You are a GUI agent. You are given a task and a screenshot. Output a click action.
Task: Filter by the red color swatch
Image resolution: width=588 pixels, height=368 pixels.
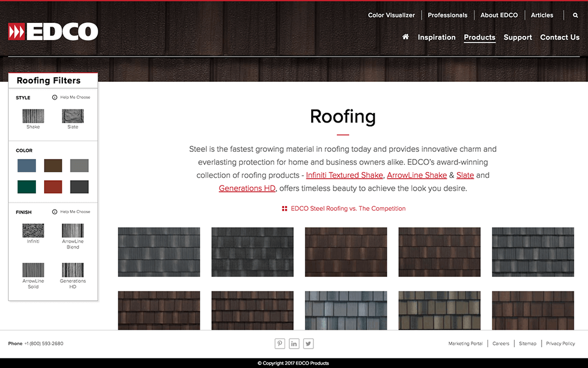53,187
